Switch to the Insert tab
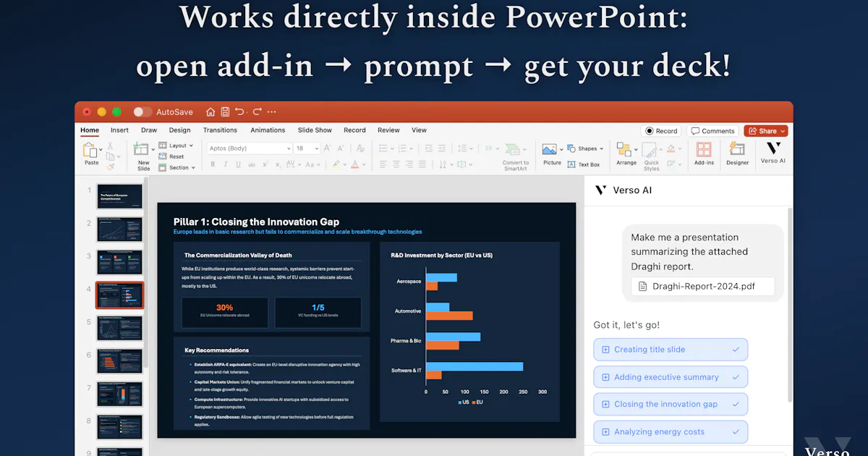Screen dimensions: 868x456 119,130
